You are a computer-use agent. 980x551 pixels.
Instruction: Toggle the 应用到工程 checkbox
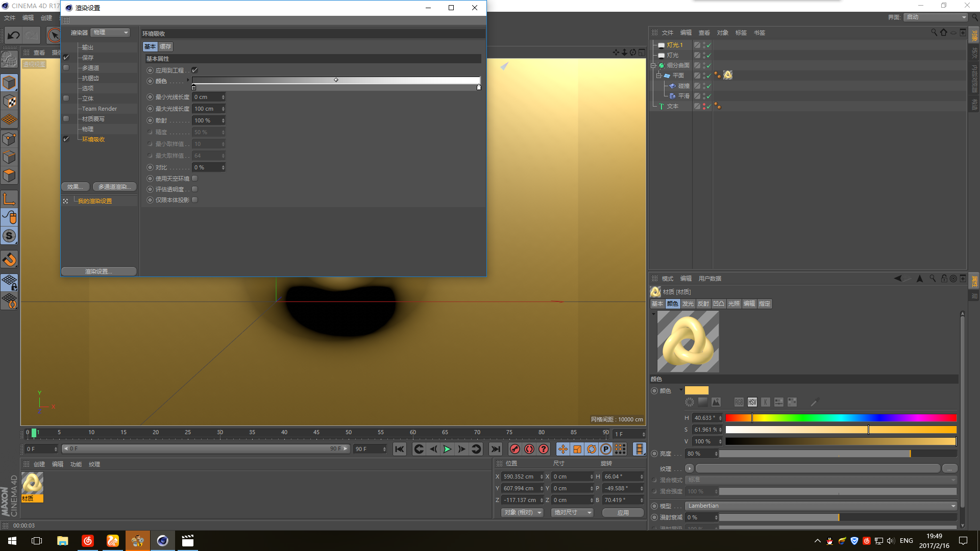tap(194, 70)
